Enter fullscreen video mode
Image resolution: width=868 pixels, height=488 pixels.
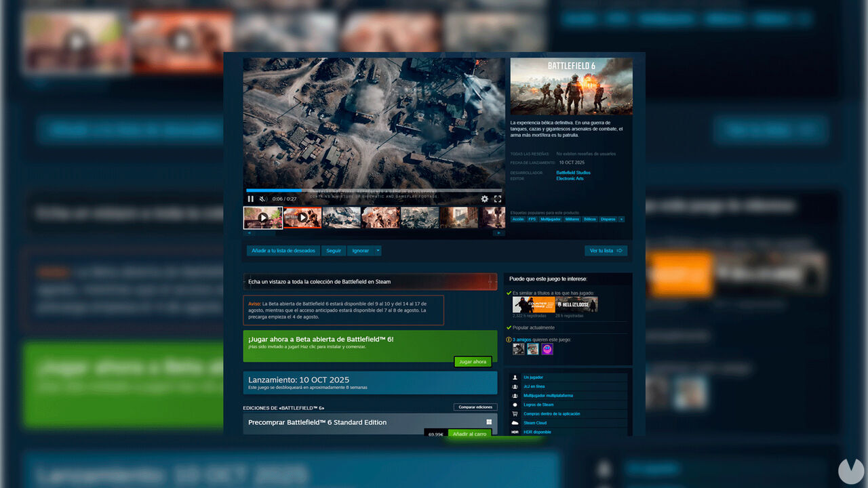498,199
